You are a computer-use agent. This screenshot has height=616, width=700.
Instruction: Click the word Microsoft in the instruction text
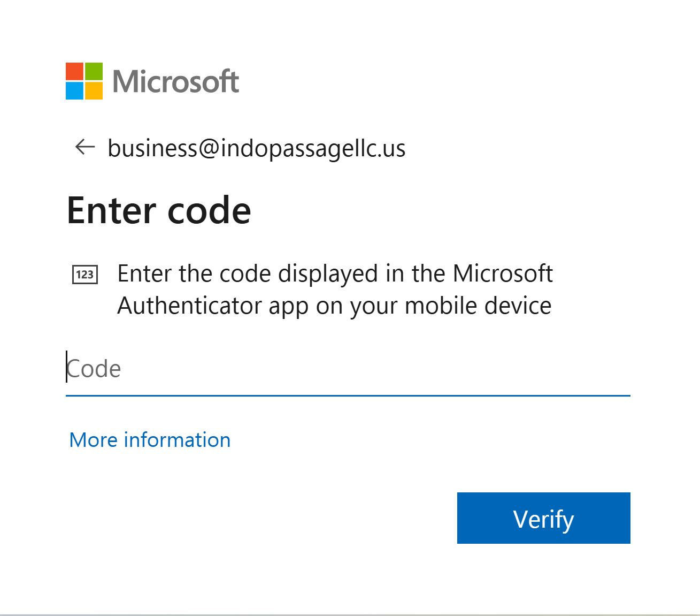(502, 273)
